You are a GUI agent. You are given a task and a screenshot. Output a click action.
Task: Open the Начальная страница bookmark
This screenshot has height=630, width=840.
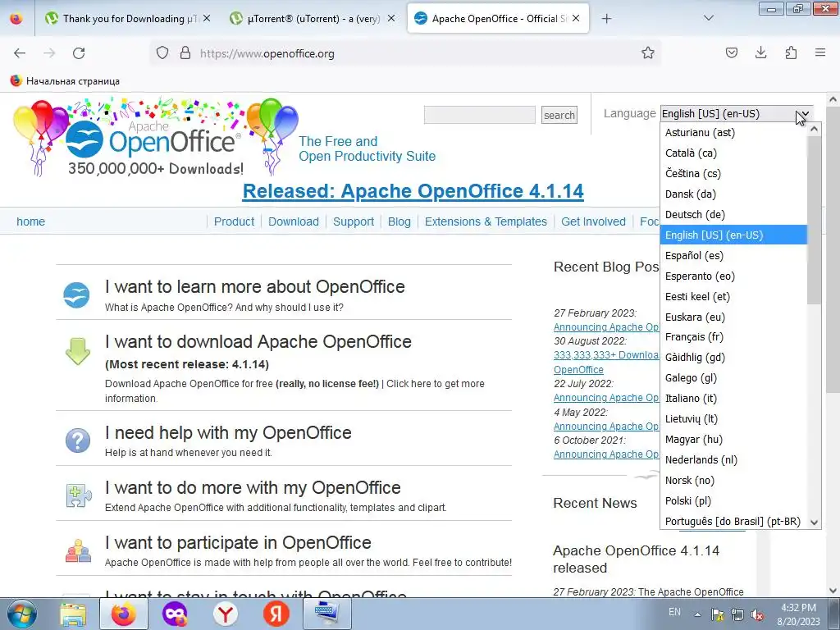point(65,81)
